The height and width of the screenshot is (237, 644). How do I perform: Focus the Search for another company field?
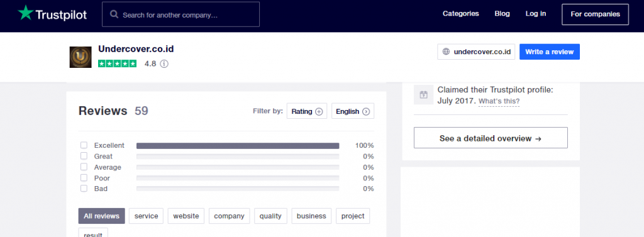point(180,14)
